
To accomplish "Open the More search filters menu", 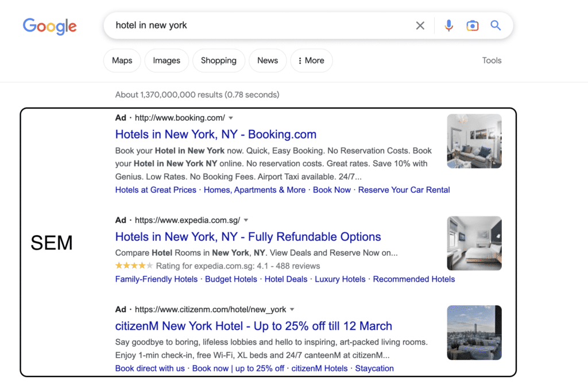I will pos(311,60).
